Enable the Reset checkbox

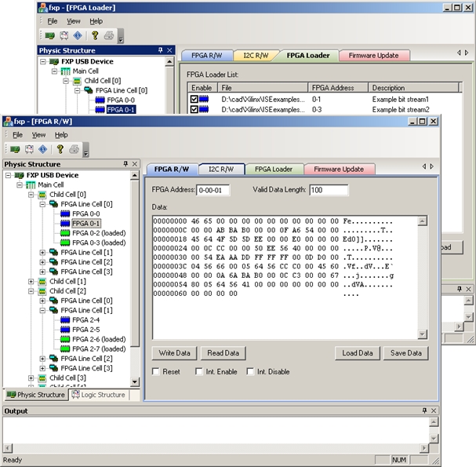(x=155, y=371)
